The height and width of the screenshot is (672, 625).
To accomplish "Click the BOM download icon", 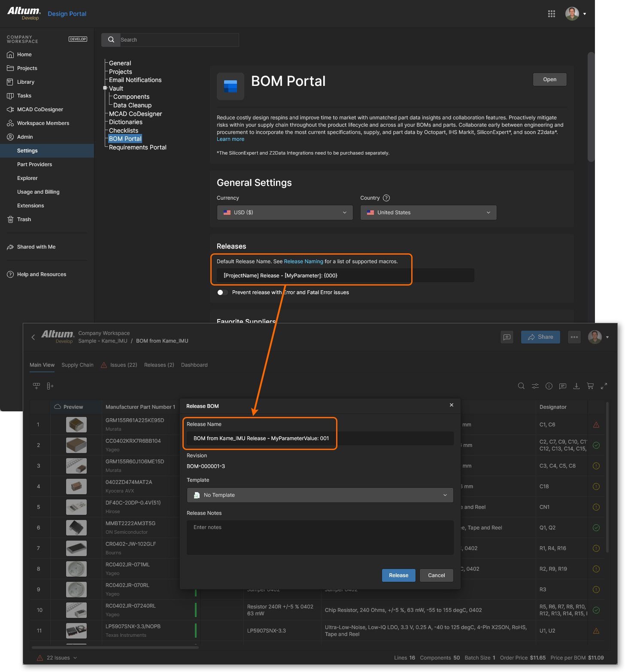I will (x=576, y=386).
